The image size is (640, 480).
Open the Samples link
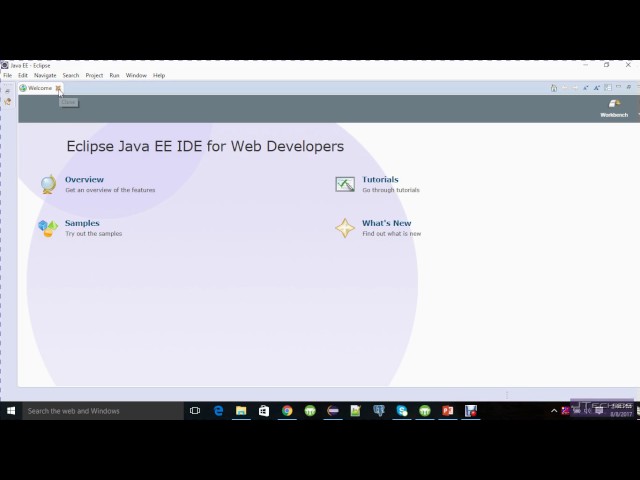click(x=82, y=223)
